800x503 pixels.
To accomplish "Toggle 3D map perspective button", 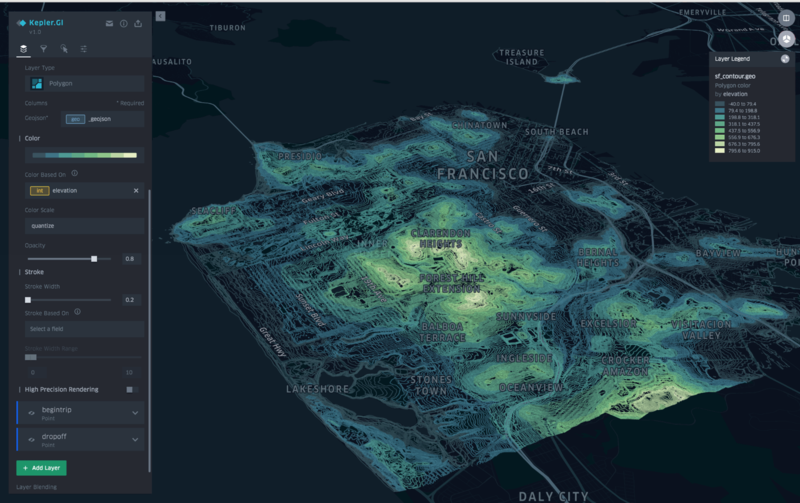I will [x=786, y=39].
